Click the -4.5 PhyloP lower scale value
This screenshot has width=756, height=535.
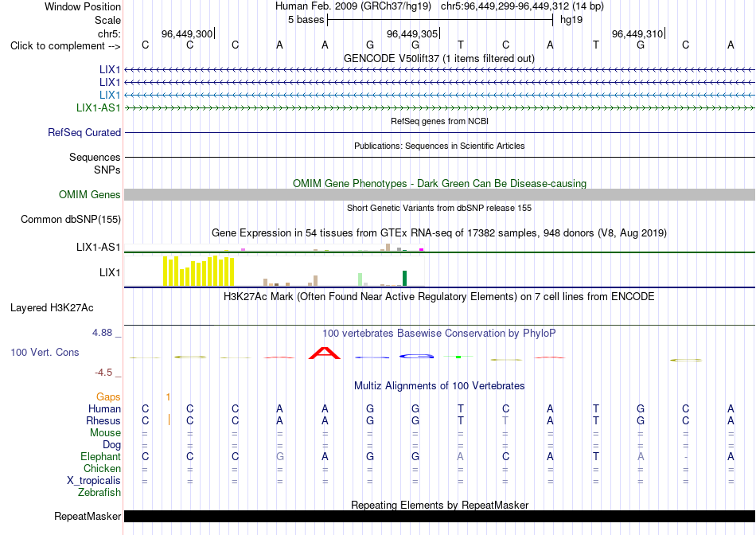103,373
